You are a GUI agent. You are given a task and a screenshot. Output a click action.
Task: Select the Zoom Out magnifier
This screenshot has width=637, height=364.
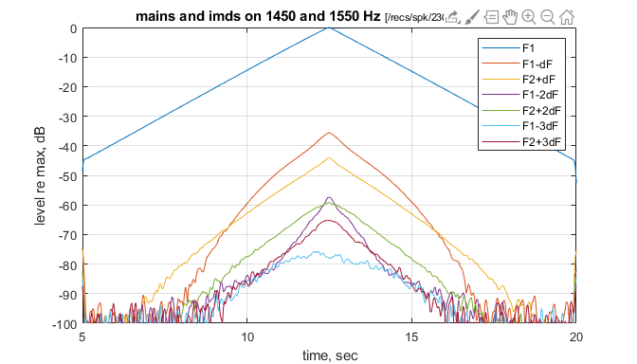(x=548, y=17)
